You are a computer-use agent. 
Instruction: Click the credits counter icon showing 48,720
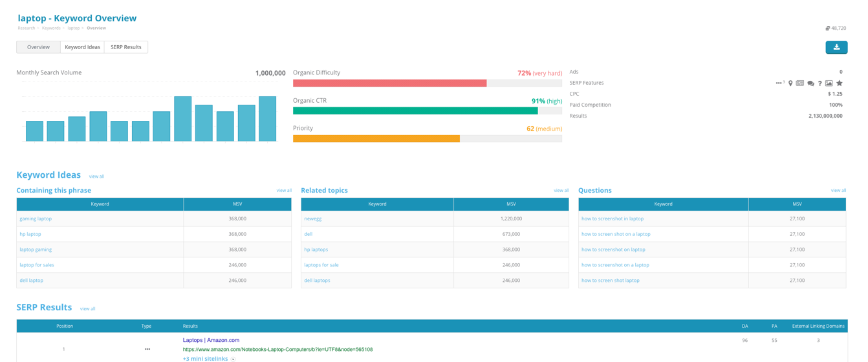click(828, 28)
